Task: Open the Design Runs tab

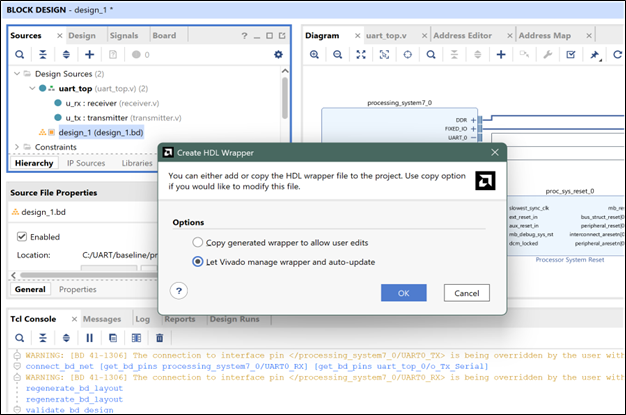Action: click(235, 319)
